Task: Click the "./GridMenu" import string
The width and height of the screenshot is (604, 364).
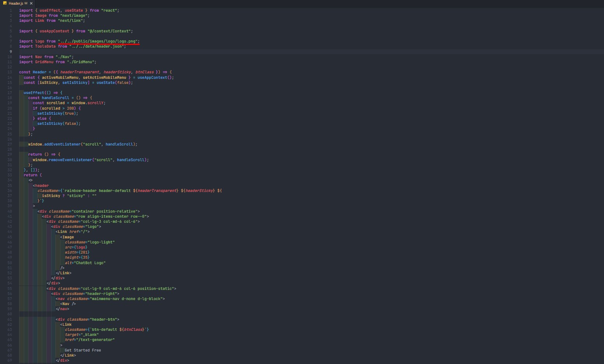Action: click(x=80, y=62)
